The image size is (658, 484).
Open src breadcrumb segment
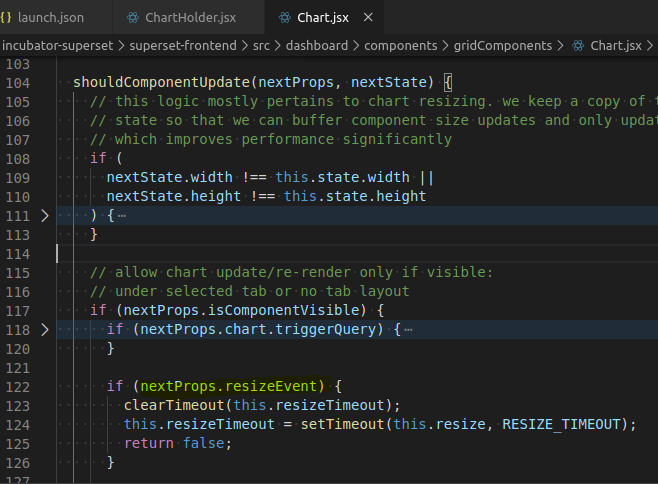tap(261, 45)
